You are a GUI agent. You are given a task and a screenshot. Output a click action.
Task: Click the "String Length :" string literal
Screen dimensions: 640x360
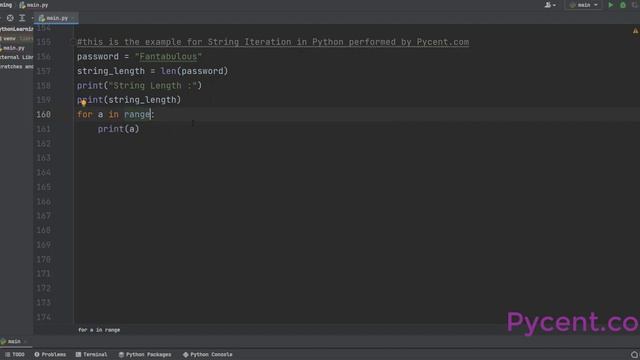153,86
